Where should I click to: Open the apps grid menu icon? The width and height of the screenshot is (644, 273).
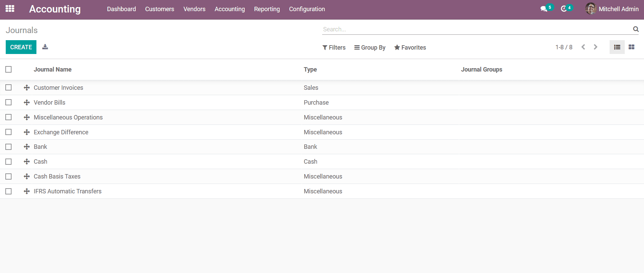[x=10, y=9]
